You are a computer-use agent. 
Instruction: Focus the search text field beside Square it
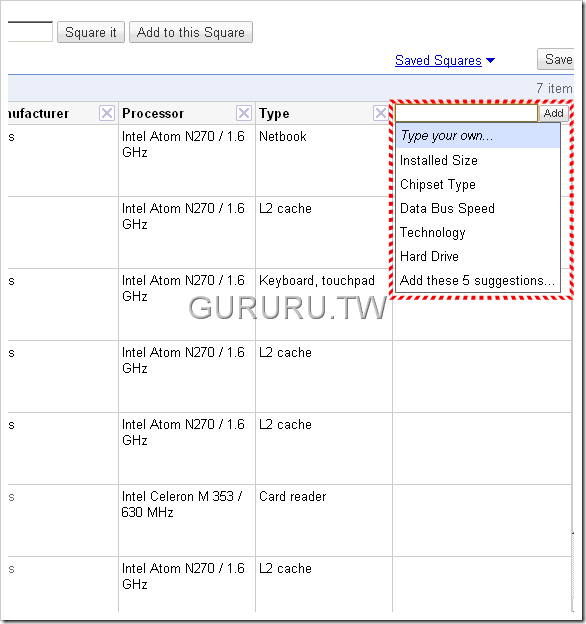point(30,32)
